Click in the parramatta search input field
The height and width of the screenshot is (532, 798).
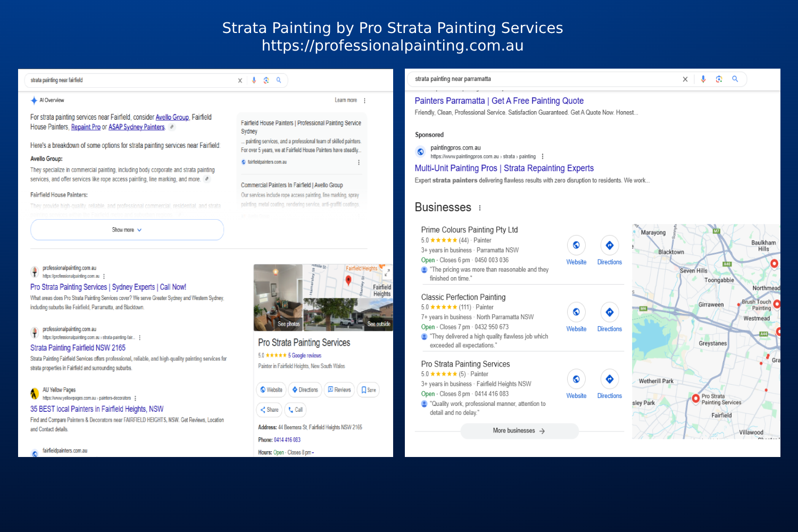543,79
